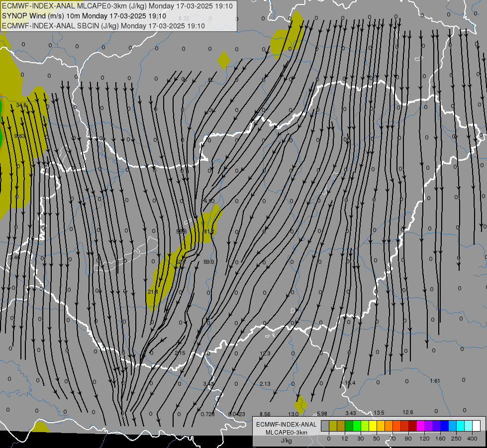Screen dimensions: 487x448
Task: Click the 8.72 value near top
Action: point(184,18)
